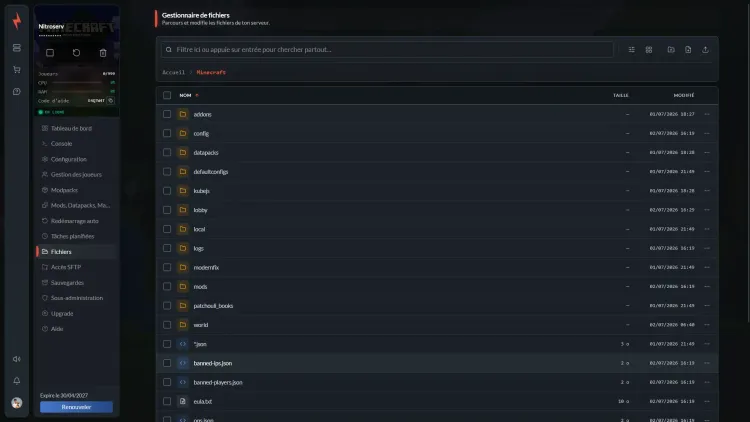This screenshot has width=750, height=422.
Task: Open Sous-administration in sidebar
Action: (77, 298)
